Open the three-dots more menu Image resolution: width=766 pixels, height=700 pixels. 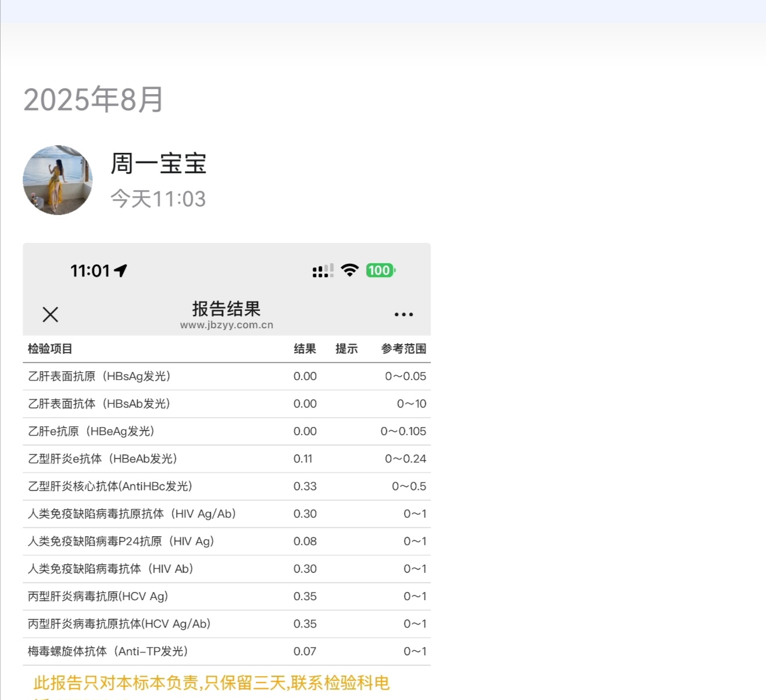click(x=403, y=314)
